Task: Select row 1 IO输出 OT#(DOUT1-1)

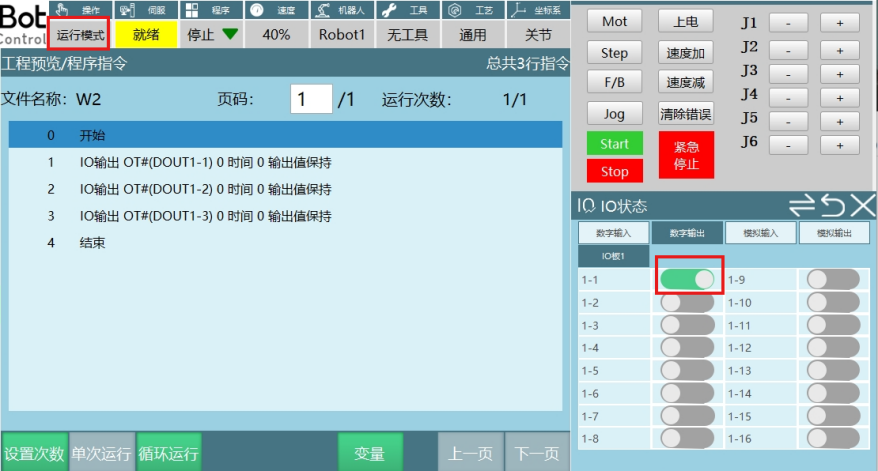Action: click(286, 162)
